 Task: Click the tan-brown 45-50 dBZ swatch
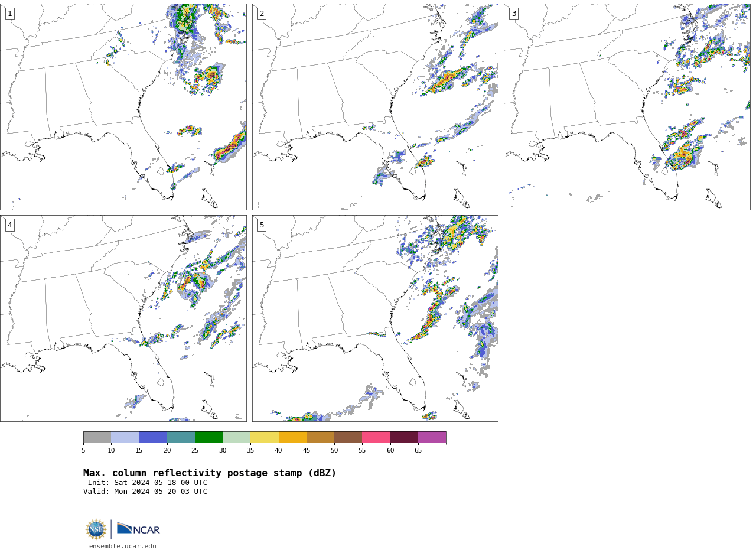(320, 437)
